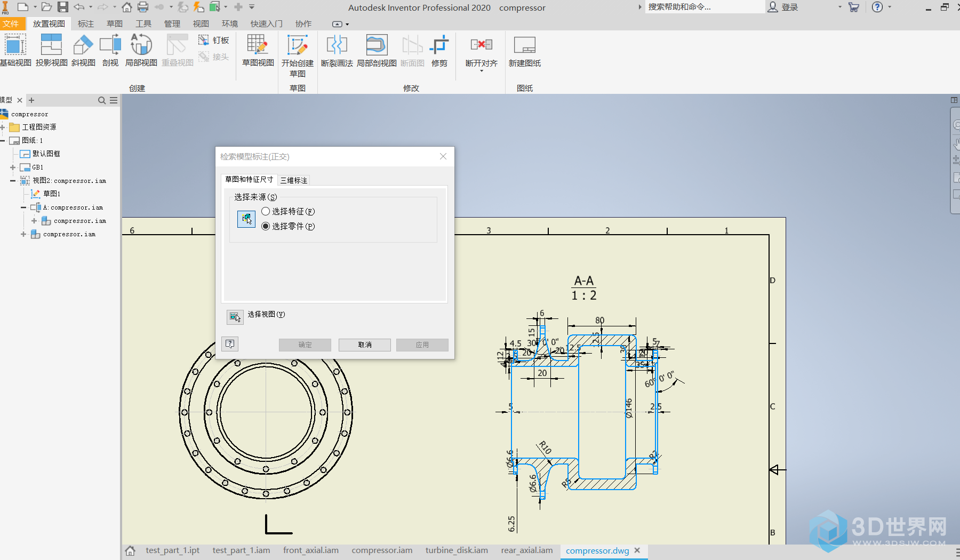Expand the GB1 node
Image resolution: width=960 pixels, height=560 pixels.
coord(13,167)
